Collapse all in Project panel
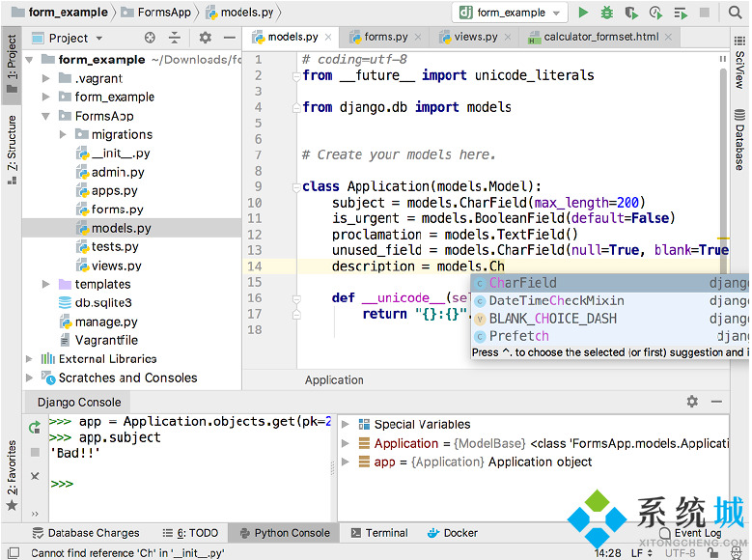Viewport: 752px width, 560px height. click(177, 38)
